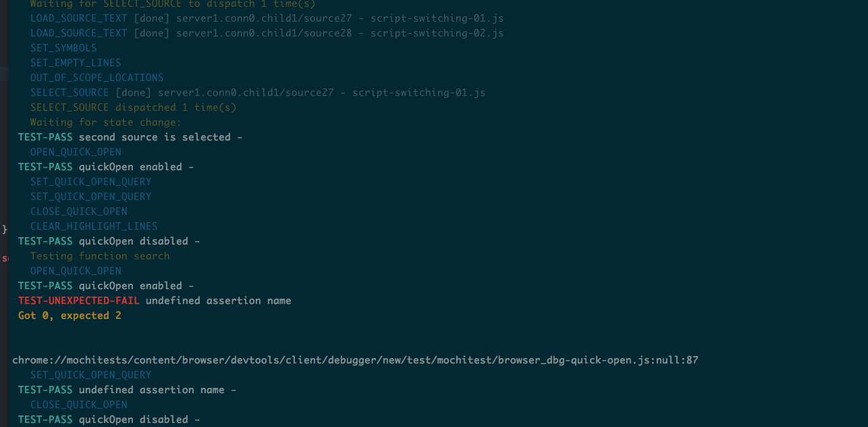Click the script-switching-02.js file name

point(437,33)
